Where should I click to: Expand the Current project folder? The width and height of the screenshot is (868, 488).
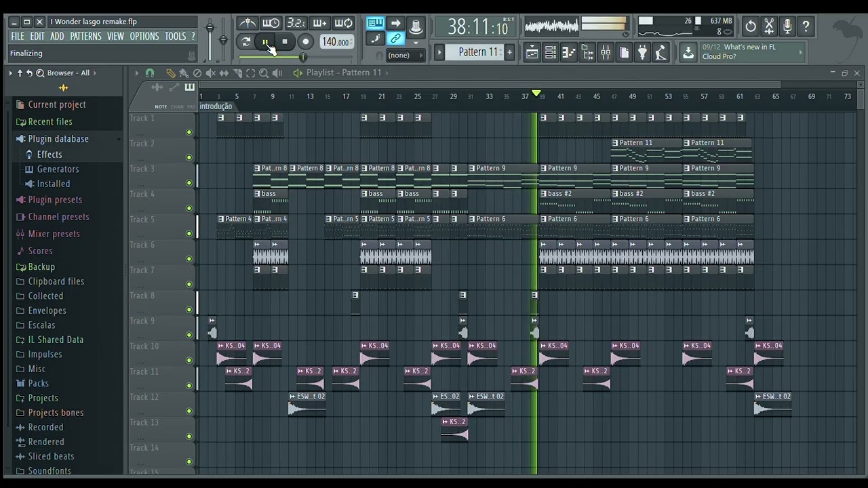tap(57, 104)
